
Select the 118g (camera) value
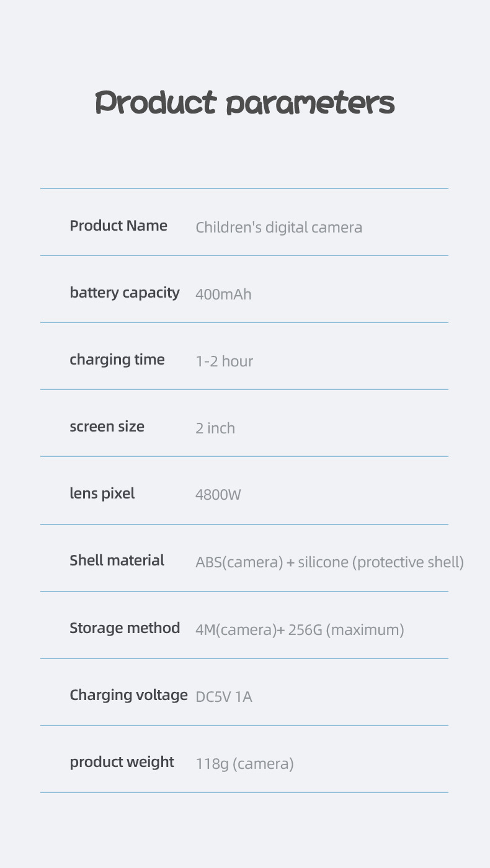coord(244,764)
